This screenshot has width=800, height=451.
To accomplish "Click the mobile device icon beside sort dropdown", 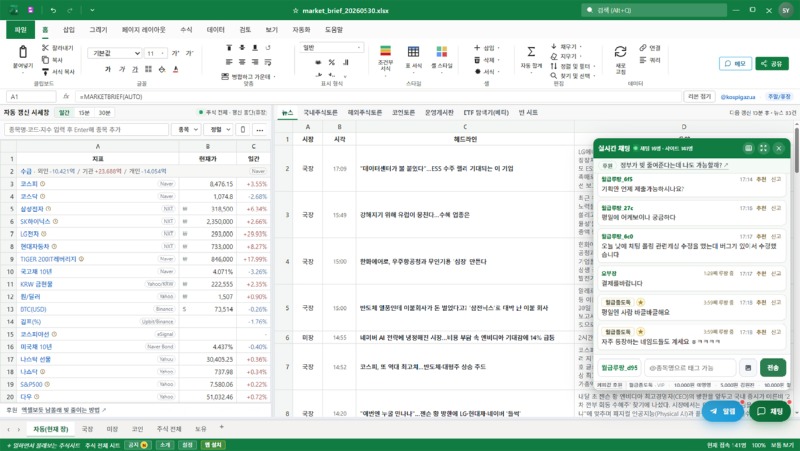I will click(243, 130).
